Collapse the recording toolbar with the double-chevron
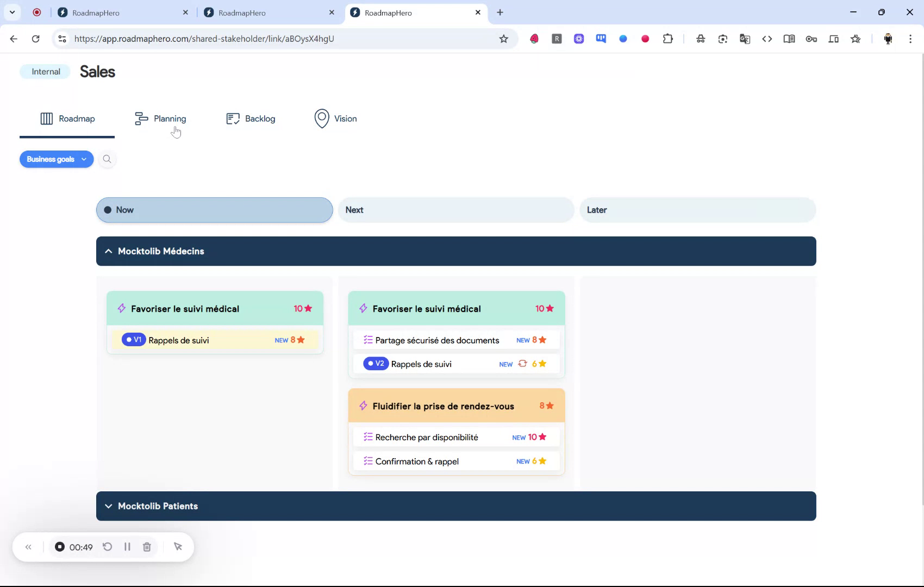924x587 pixels. (28, 547)
